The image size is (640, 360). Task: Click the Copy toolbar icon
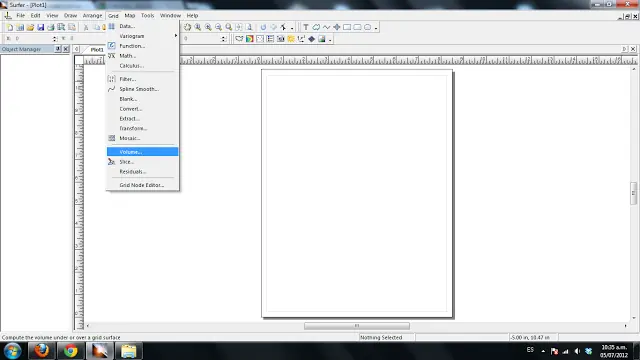click(96, 27)
